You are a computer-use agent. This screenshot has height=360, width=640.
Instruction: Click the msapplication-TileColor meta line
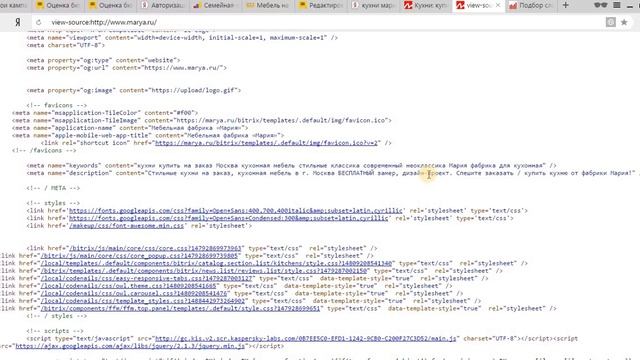105,113
